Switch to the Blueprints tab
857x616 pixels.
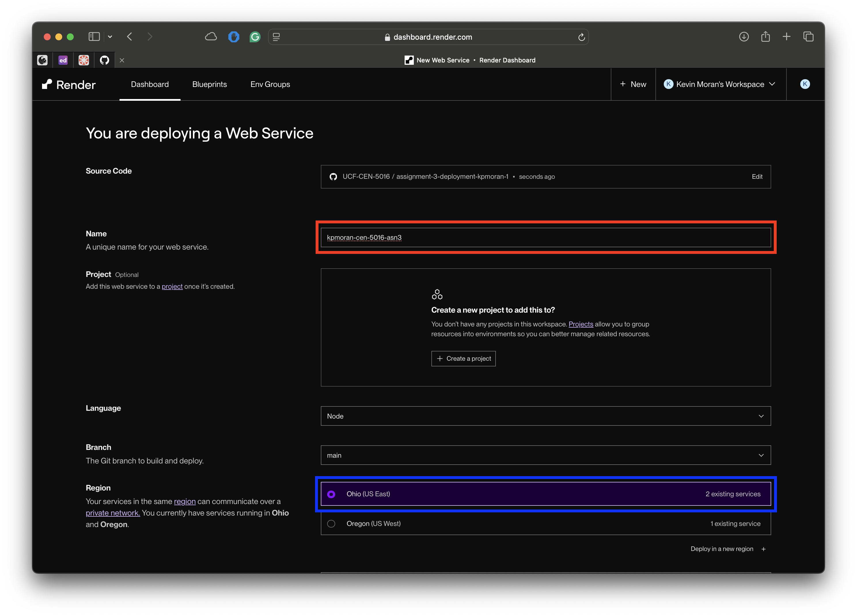pyautogui.click(x=209, y=84)
